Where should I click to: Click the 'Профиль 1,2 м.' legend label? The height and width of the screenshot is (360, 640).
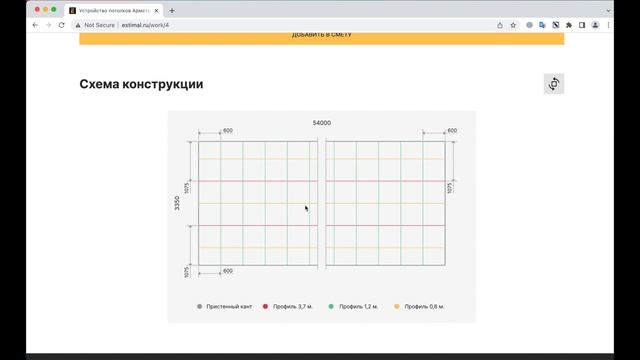click(x=359, y=306)
